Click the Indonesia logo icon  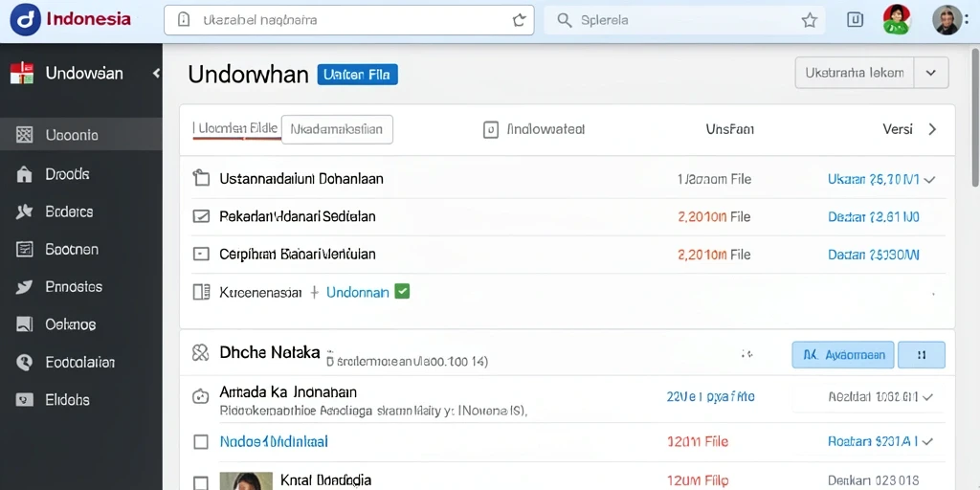tap(26, 20)
